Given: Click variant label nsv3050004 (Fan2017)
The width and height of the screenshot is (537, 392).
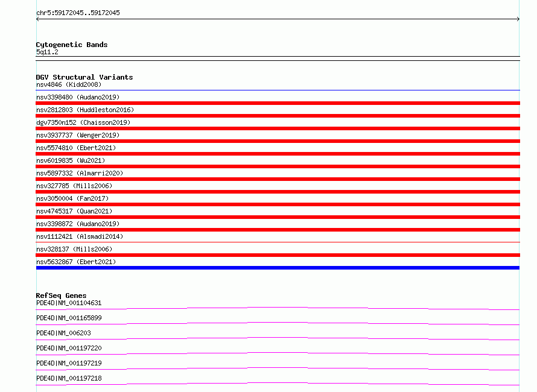Looking at the screenshot, I should (x=72, y=198).
